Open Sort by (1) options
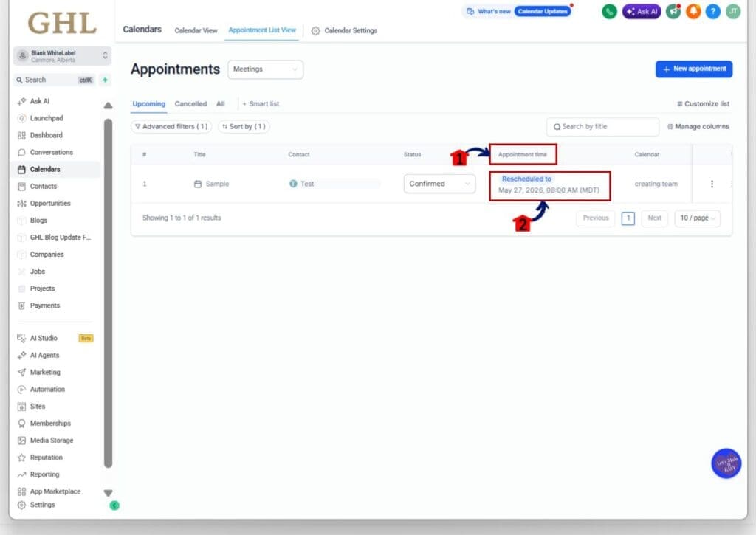This screenshot has height=535, width=756. 244,126
